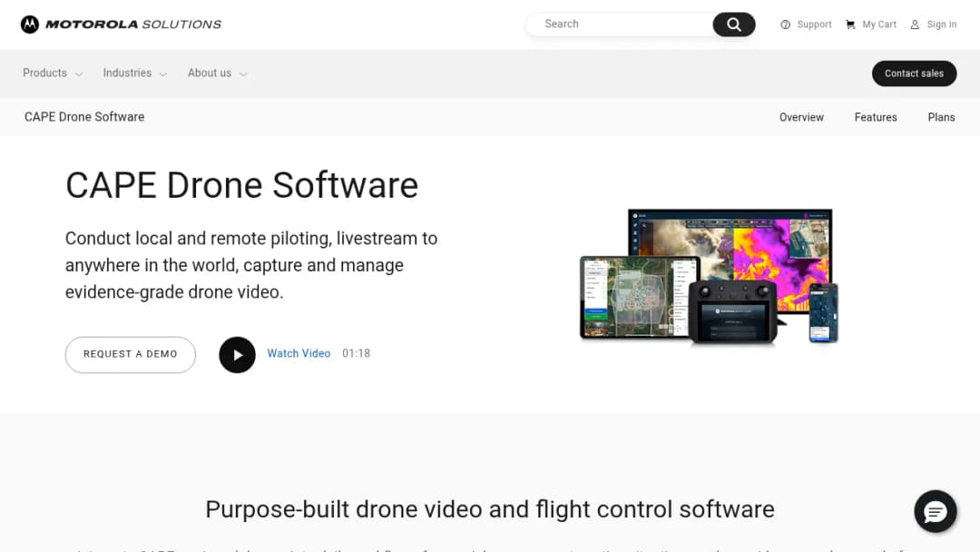Play the video with the black play button
Viewport: 980px width, 552px height.
click(237, 354)
